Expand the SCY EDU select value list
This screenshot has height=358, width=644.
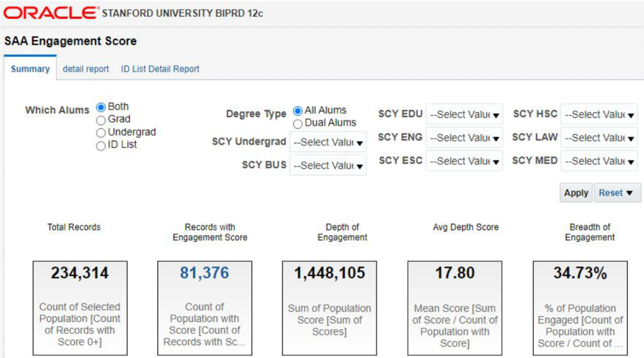pyautogui.click(x=464, y=114)
